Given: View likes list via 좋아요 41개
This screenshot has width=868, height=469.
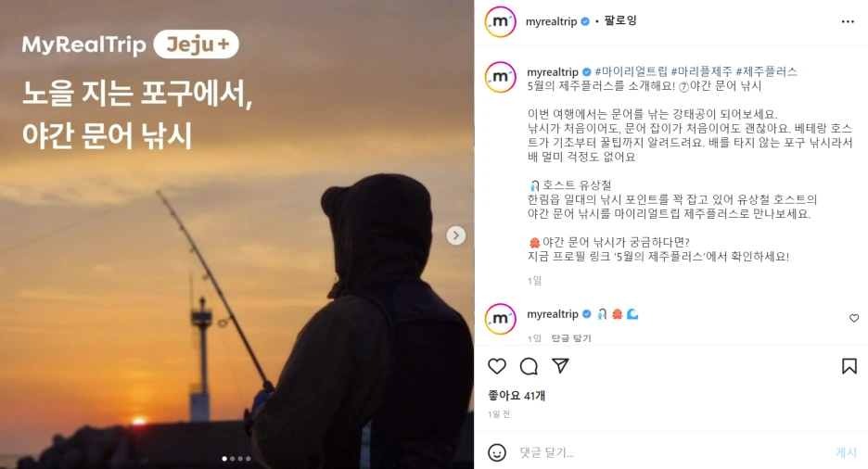Looking at the screenshot, I should click(x=517, y=396).
